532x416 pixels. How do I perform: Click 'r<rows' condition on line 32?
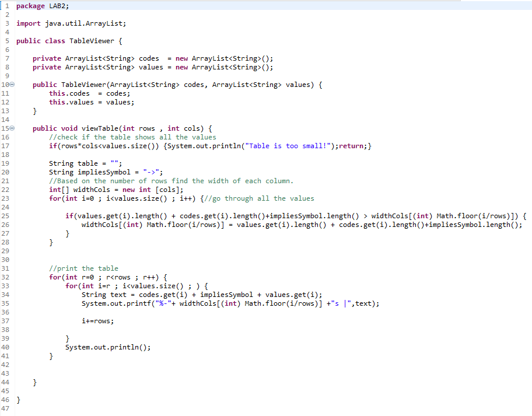pos(118,277)
